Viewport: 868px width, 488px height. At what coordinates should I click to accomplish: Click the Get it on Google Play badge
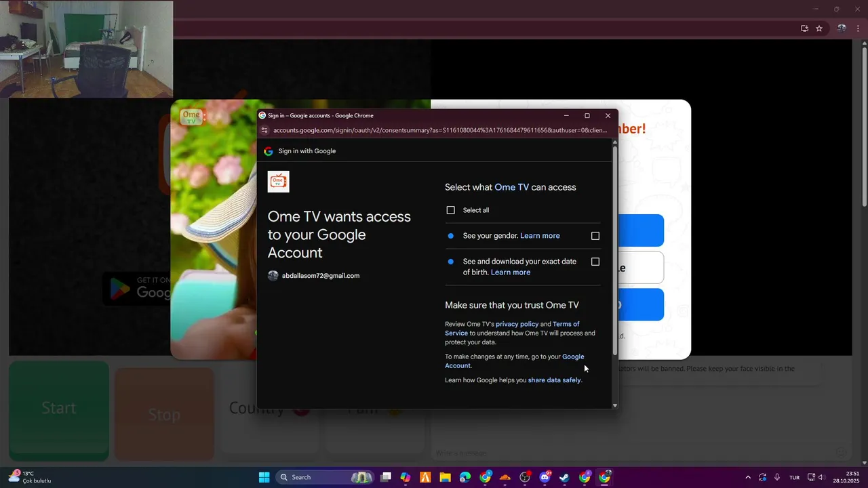[x=136, y=288]
